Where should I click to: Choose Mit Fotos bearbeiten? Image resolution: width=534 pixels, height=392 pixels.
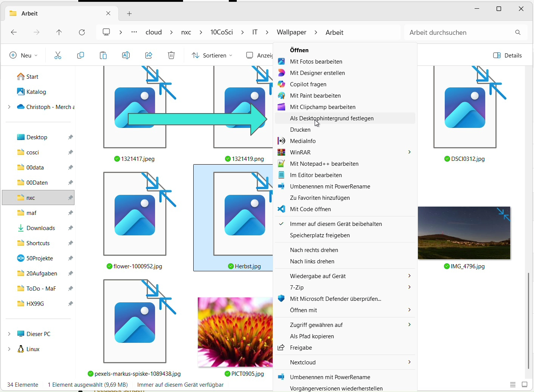coord(345,61)
